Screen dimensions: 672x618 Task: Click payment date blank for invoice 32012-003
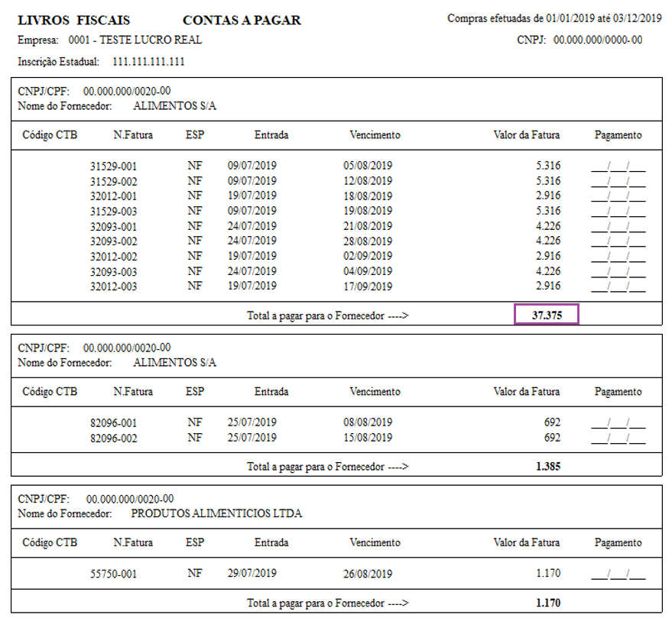(x=618, y=286)
